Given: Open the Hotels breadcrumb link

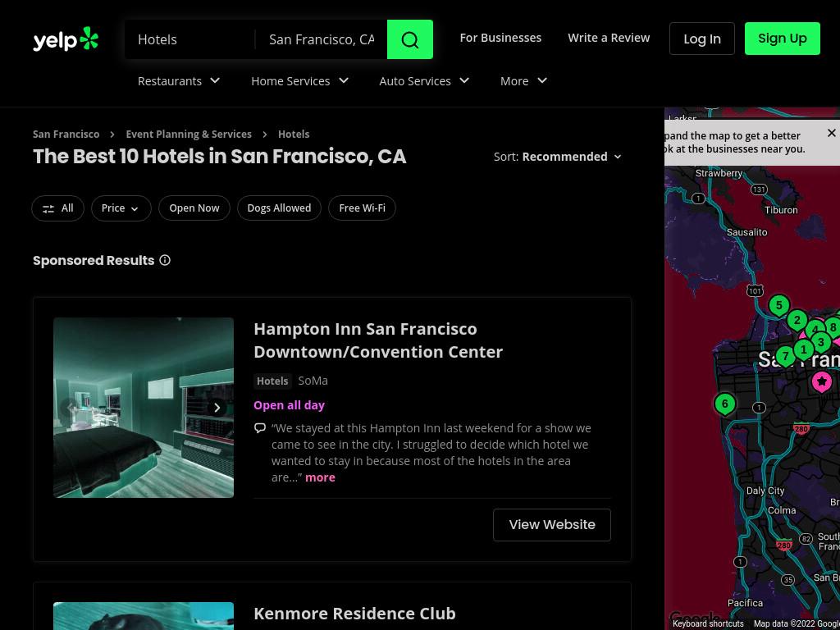Looking at the screenshot, I should coord(294,134).
